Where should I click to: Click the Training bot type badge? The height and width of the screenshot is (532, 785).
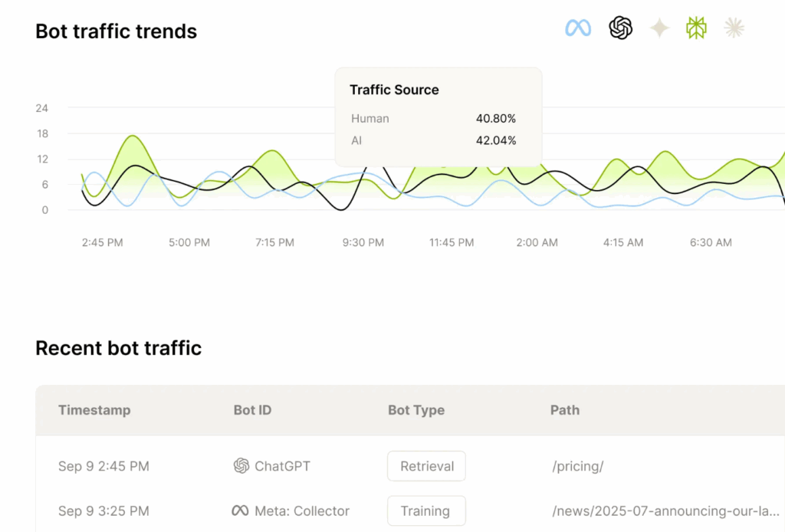tap(426, 511)
